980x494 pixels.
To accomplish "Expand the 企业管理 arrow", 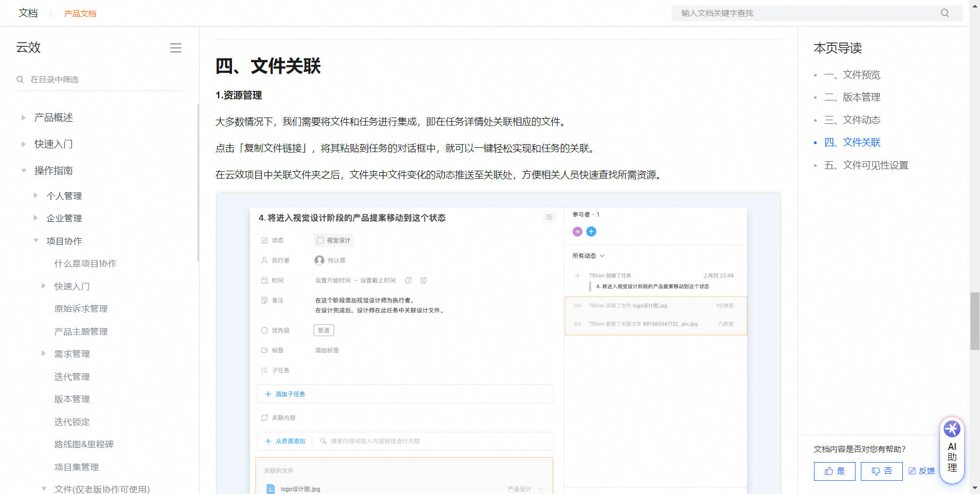I will tap(36, 218).
